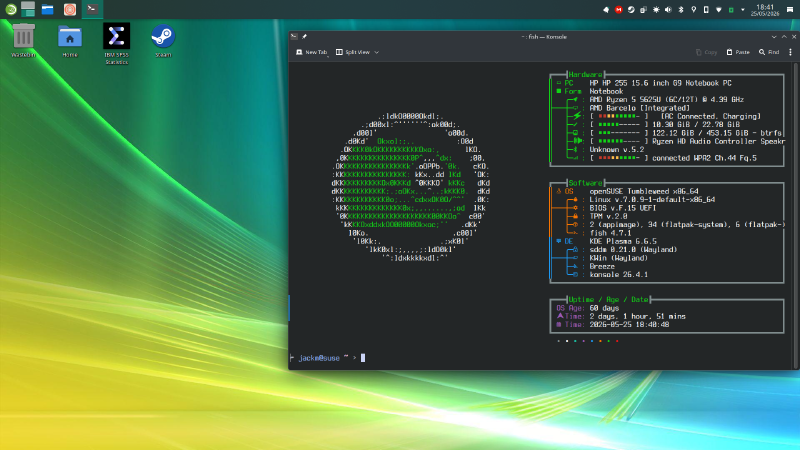Image resolution: width=800 pixels, height=450 pixels.
Task: Click the green square tray icon
Action: (731, 10)
